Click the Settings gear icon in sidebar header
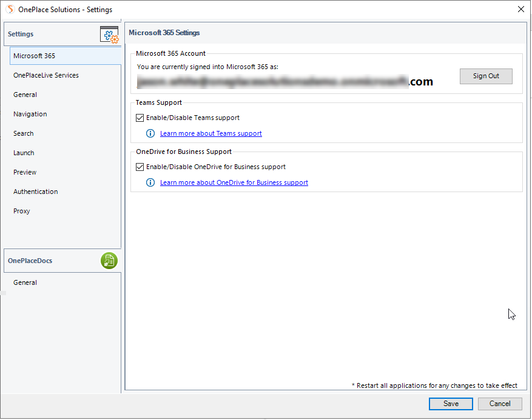532x420 pixels. pyautogui.click(x=109, y=34)
